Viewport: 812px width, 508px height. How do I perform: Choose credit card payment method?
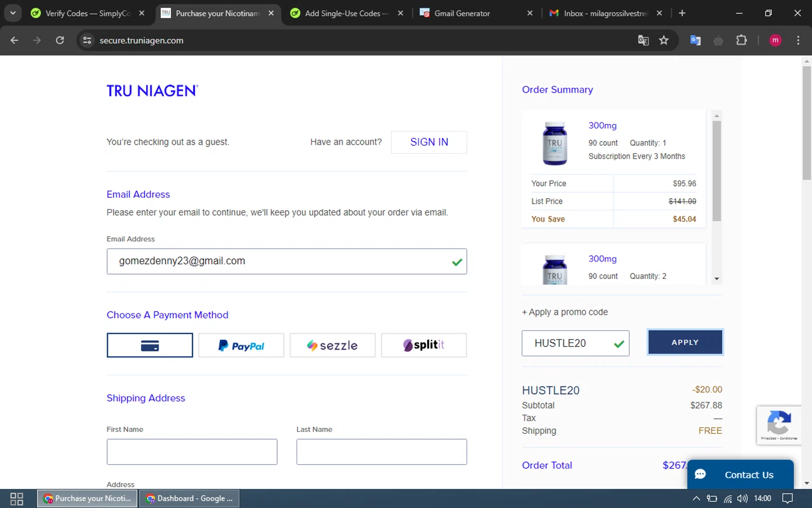point(149,346)
